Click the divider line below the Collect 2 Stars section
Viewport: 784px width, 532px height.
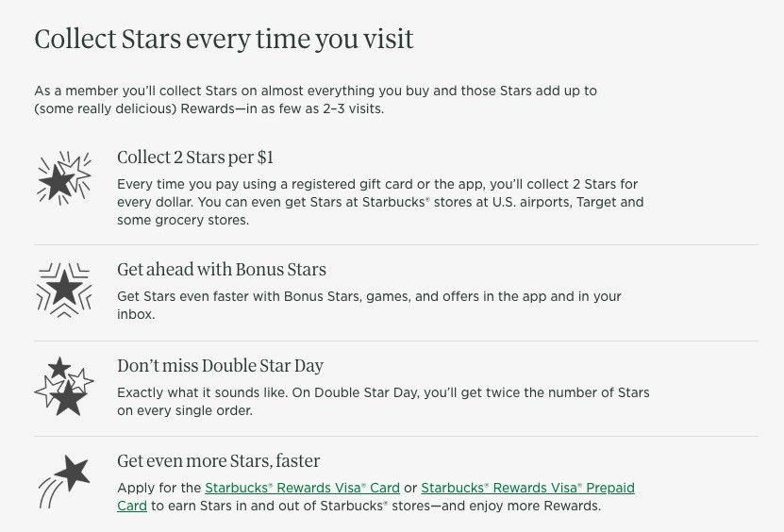click(x=395, y=245)
